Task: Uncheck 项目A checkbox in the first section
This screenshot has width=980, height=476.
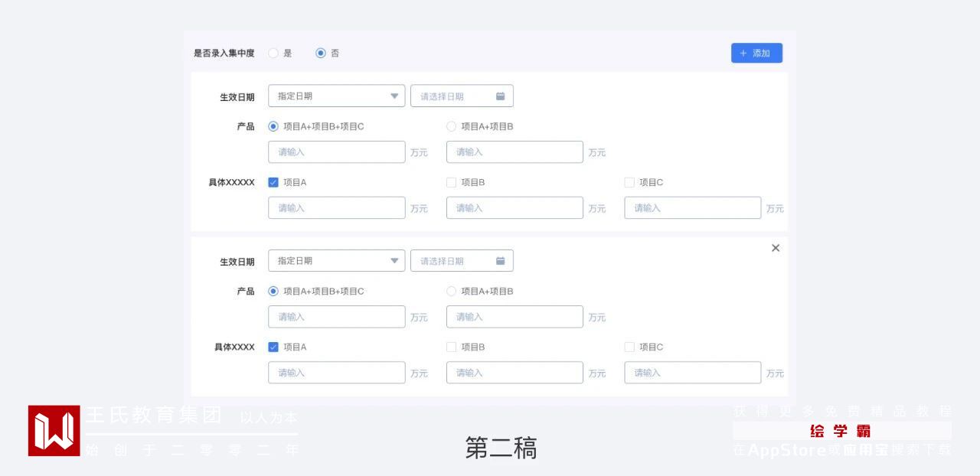Action: [x=273, y=183]
